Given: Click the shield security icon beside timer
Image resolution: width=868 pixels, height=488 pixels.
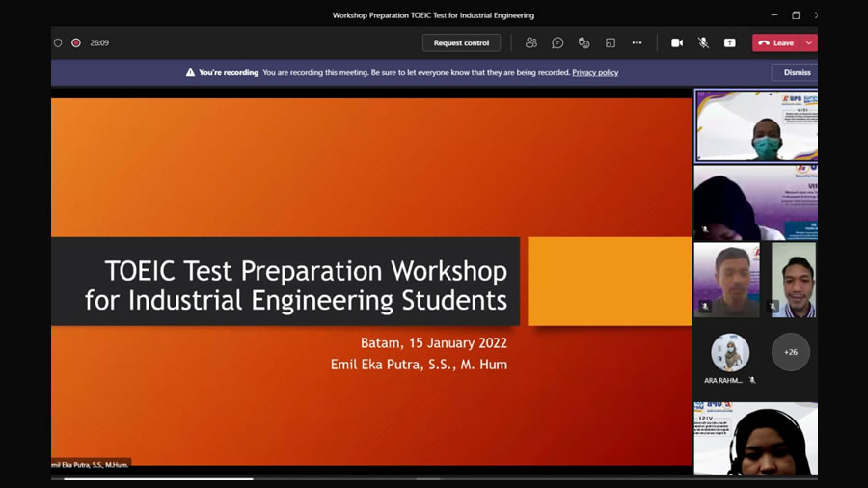Looking at the screenshot, I should point(58,42).
